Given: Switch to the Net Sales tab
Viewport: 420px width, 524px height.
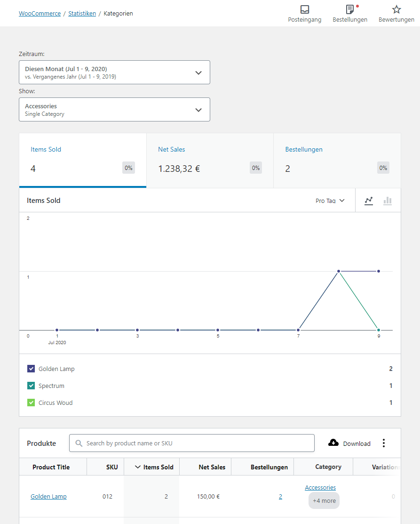Looking at the screenshot, I should point(209,160).
